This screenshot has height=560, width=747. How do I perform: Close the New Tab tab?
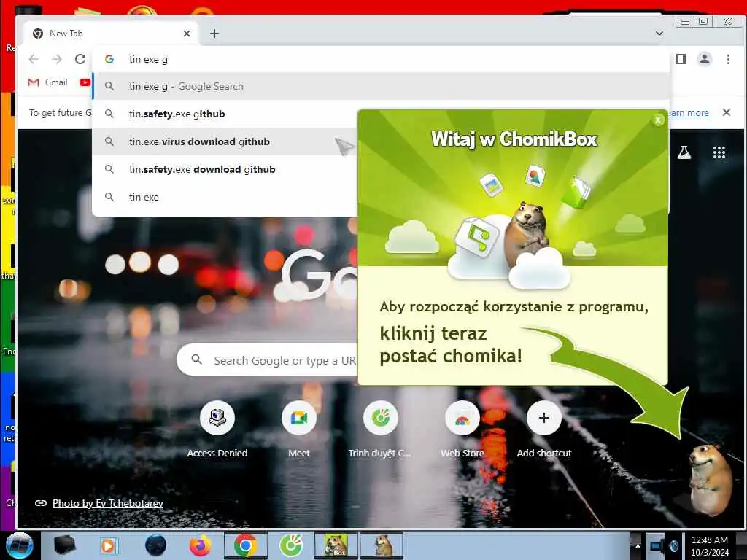coord(187,34)
